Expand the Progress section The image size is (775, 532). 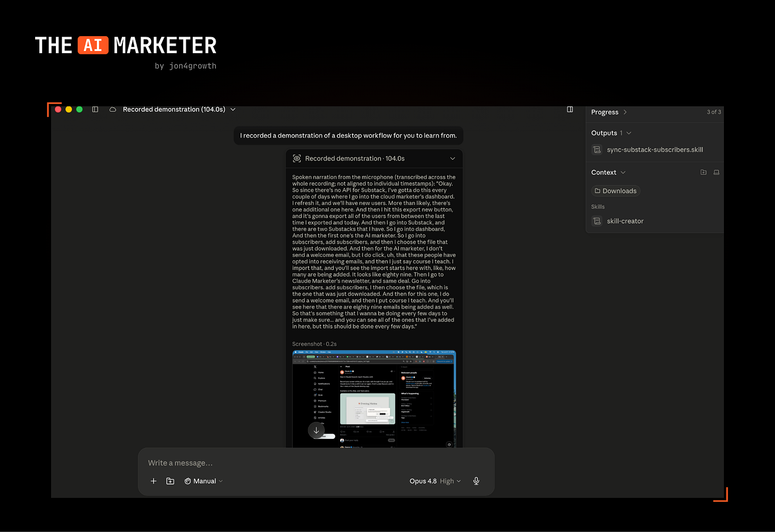coord(609,112)
